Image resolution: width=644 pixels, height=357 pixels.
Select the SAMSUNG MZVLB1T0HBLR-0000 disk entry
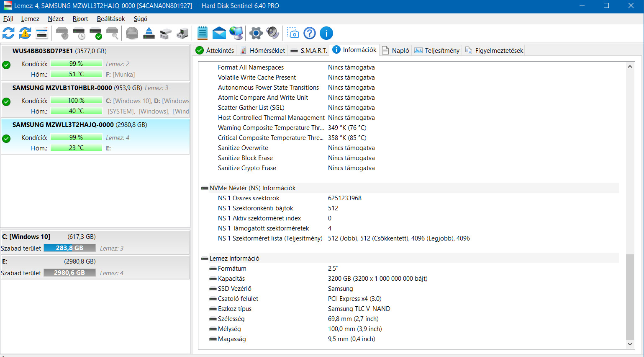pyautogui.click(x=95, y=100)
